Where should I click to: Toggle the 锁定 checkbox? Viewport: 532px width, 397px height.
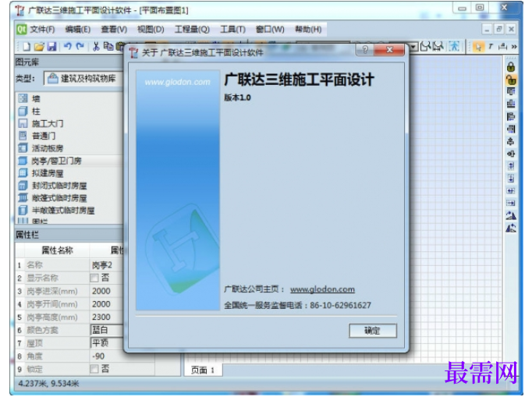pyautogui.click(x=94, y=369)
